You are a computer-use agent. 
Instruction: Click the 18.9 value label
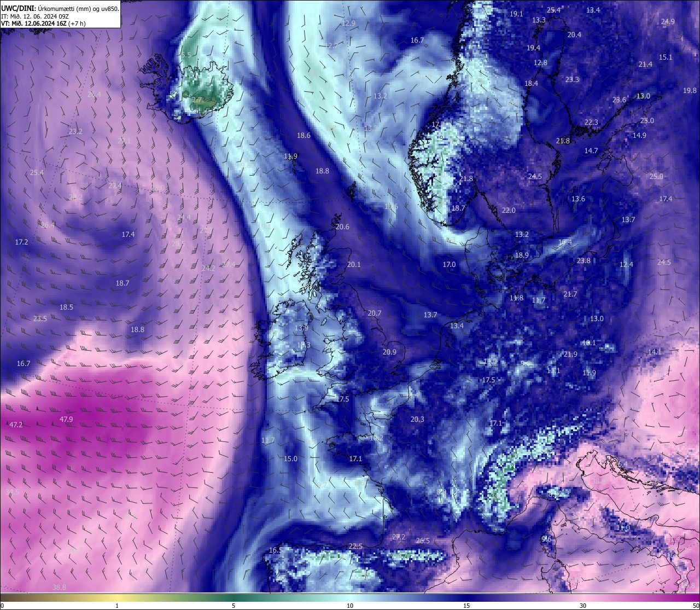click(x=522, y=255)
